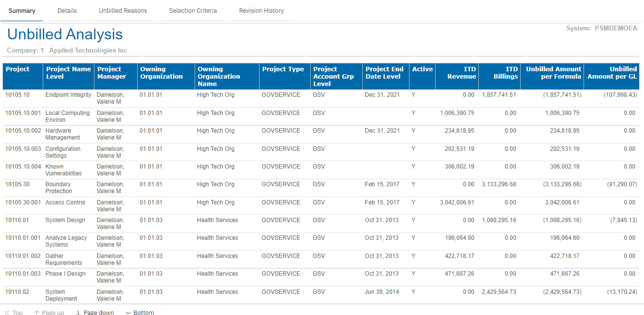This screenshot has width=644, height=315.
Task: Open the Unbilled Reasons tab
Action: point(123,11)
